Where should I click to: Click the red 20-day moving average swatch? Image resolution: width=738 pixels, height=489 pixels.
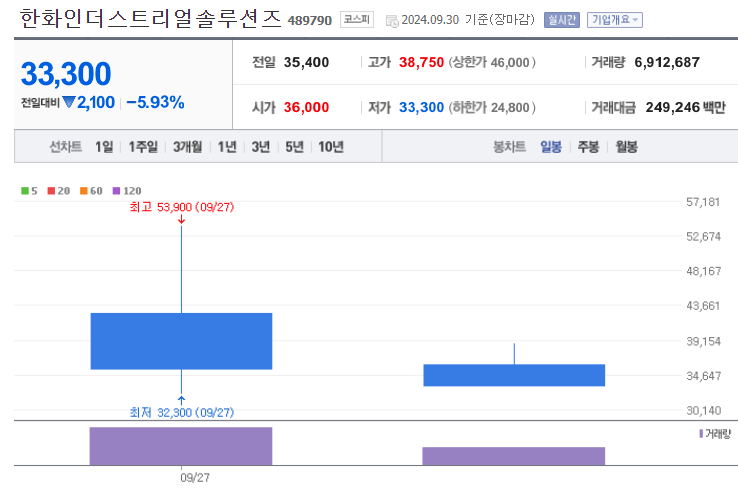[x=51, y=191]
